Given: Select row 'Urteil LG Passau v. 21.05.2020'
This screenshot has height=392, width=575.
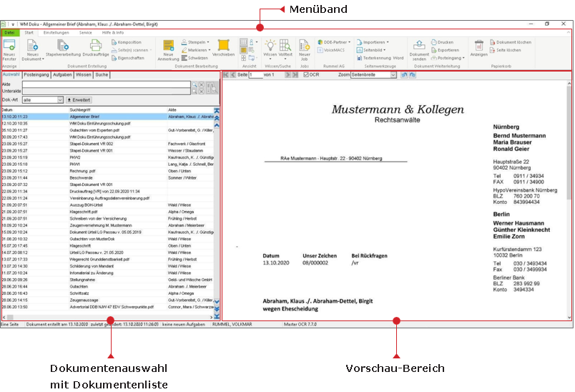Looking at the screenshot, I should tap(108, 253).
